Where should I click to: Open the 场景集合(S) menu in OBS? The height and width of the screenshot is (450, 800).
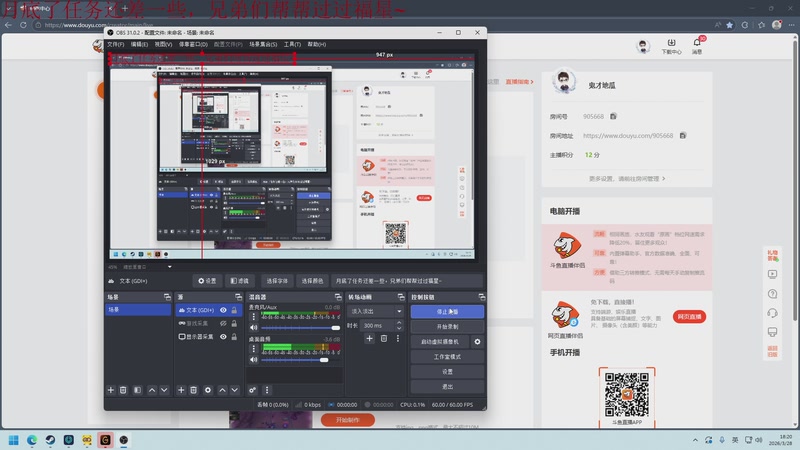pos(263,44)
